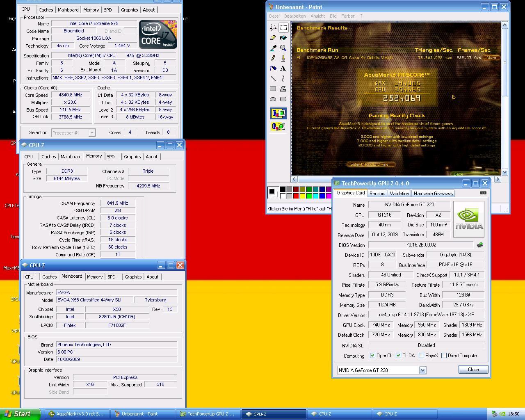Select the Text tool in Paint

283,68
